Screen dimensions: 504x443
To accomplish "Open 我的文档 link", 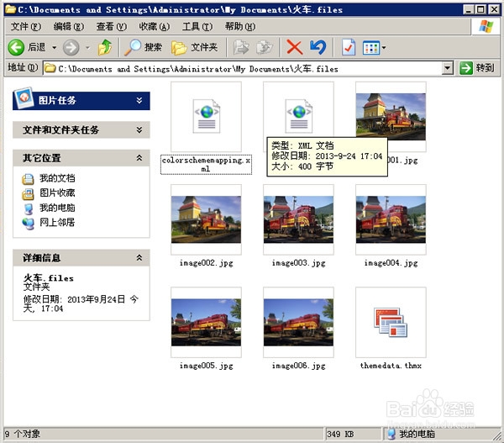I will [57, 178].
